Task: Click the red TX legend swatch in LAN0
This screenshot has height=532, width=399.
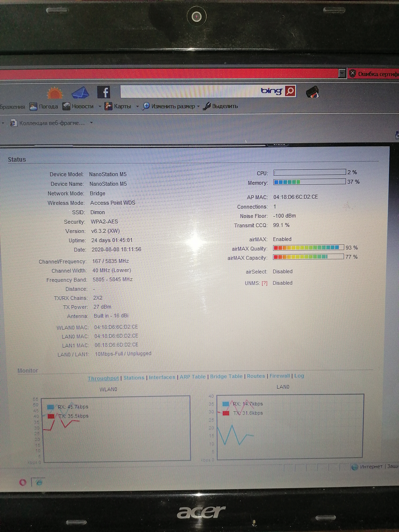Action: tap(226, 413)
